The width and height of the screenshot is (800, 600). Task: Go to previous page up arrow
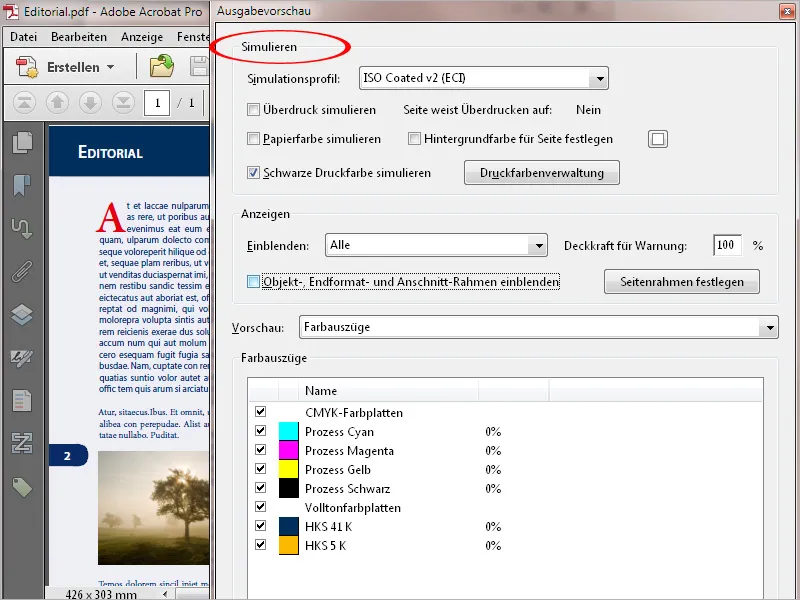[57, 103]
